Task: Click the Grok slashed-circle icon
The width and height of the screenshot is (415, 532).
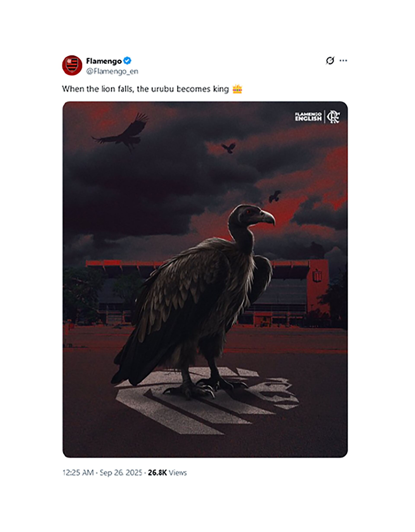Action: [330, 61]
